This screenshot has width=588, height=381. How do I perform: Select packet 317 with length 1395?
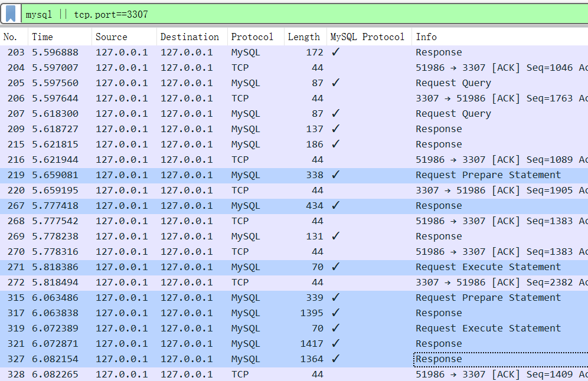[x=312, y=313]
